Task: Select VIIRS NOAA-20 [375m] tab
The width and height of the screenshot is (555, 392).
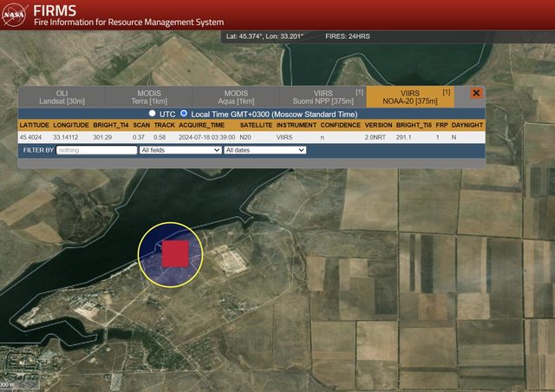Action: [x=409, y=97]
